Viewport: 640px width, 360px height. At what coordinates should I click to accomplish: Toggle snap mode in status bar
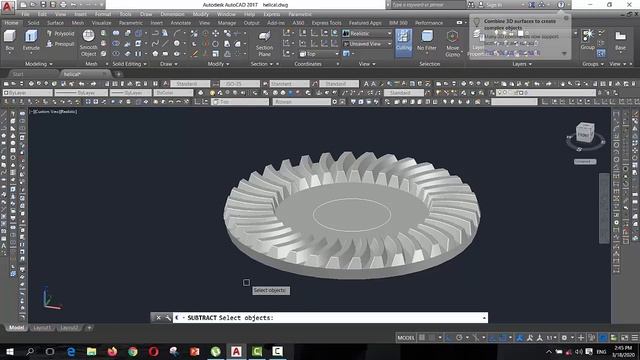point(432,338)
